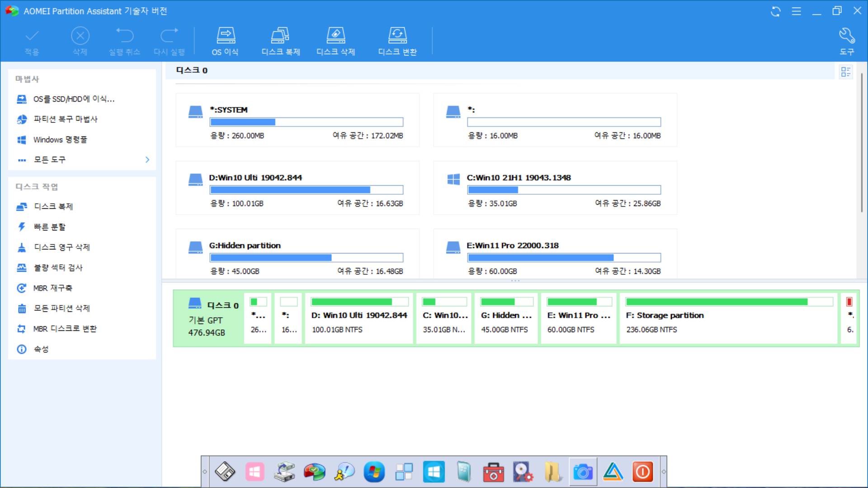868x488 pixels.
Task: Click the hard disk gear dock icon
Action: pos(523,472)
